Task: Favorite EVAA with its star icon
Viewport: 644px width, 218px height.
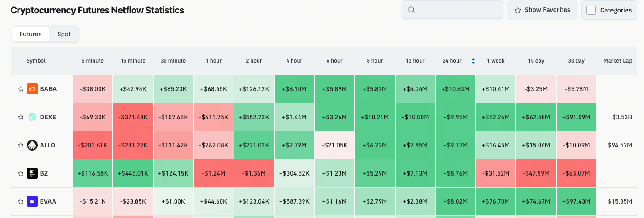Action: 20,201
